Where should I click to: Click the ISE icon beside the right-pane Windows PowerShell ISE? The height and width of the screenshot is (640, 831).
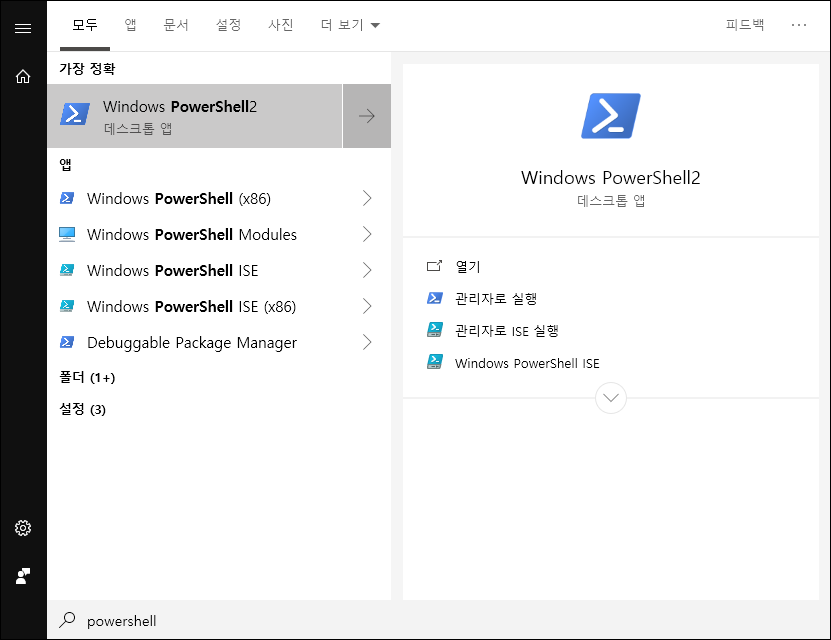click(x=435, y=362)
